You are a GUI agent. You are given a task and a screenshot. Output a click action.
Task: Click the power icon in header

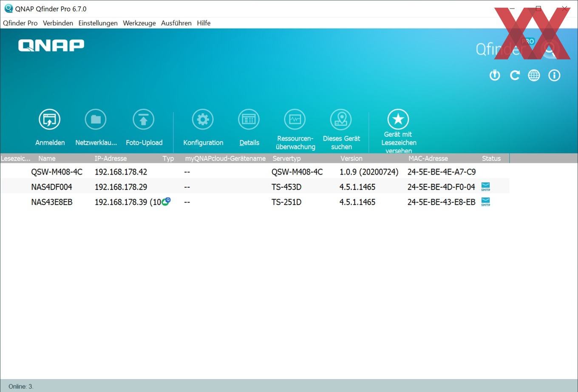[495, 75]
